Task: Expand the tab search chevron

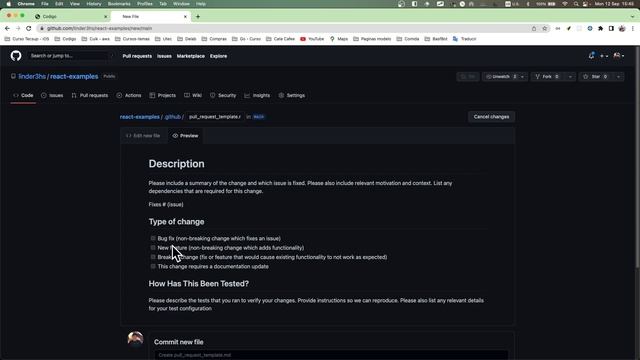Action: [x=632, y=17]
